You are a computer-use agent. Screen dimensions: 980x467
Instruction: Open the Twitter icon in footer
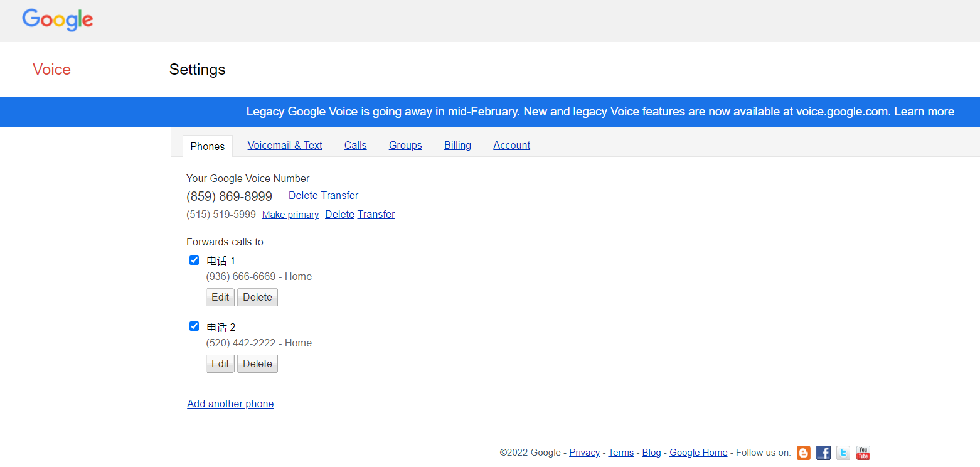pyautogui.click(x=843, y=453)
